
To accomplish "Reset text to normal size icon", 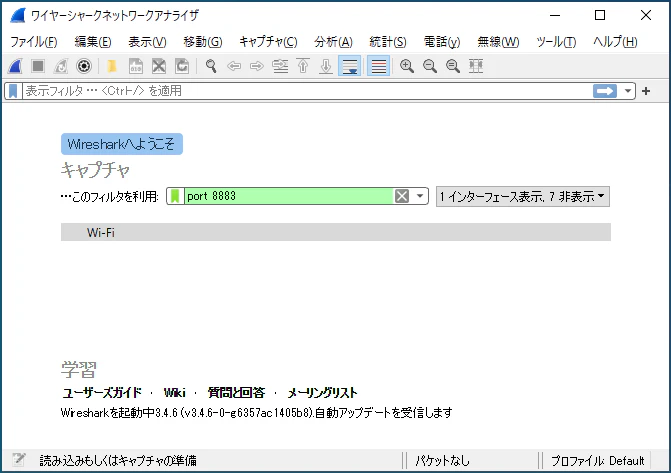I will point(453,66).
